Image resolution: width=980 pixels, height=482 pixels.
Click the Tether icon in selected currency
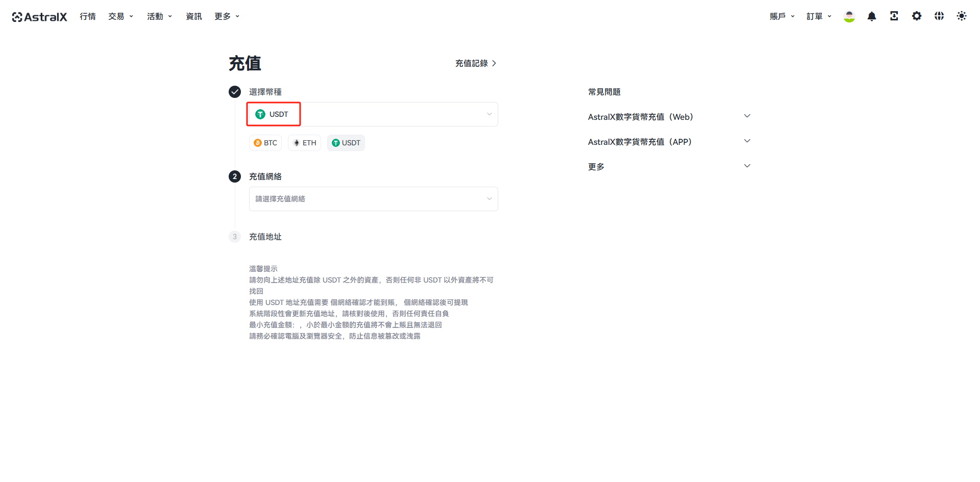(260, 114)
